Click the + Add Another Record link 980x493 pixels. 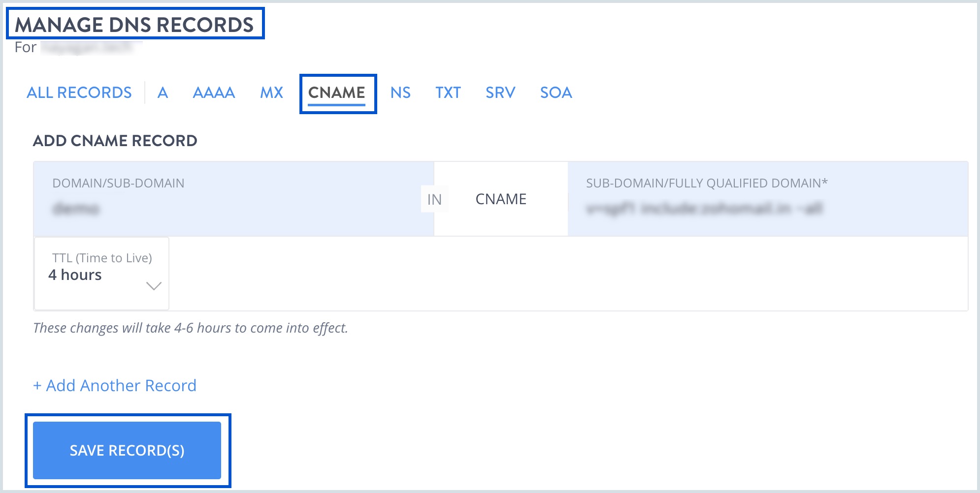pyautogui.click(x=115, y=385)
